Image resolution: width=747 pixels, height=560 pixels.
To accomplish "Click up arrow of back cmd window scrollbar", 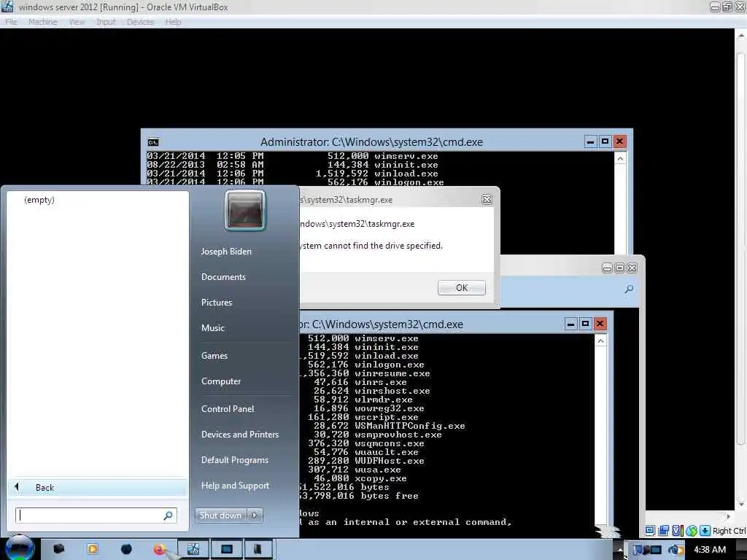I will click(x=620, y=158).
